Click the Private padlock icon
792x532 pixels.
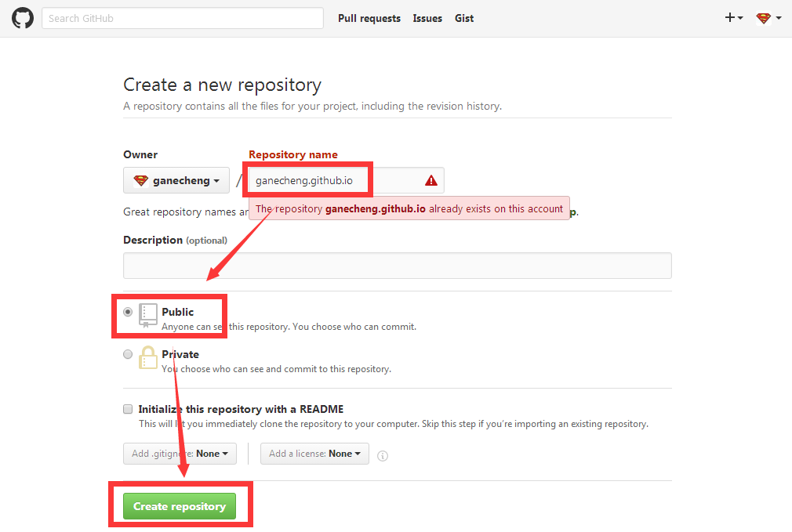148,357
